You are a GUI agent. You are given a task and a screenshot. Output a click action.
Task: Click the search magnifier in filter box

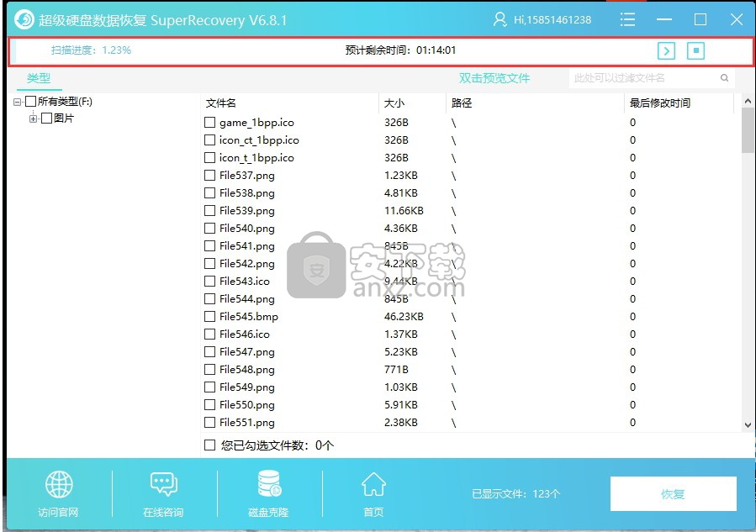[x=724, y=78]
